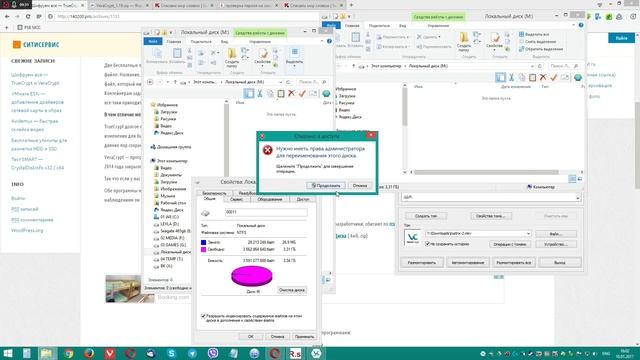Click the copy icon in the right Explorer toolbar
Viewport: 640px width, 360px height.
click(522, 77)
